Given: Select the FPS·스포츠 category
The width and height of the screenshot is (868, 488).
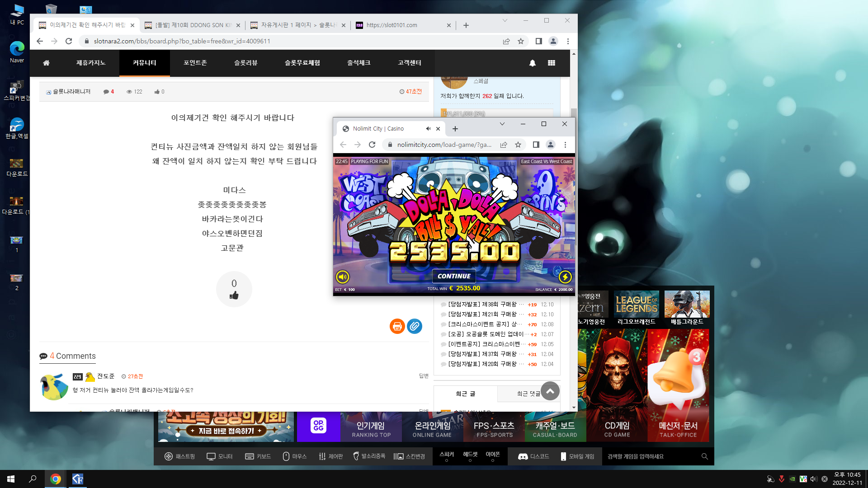Looking at the screenshot, I should (x=494, y=429).
